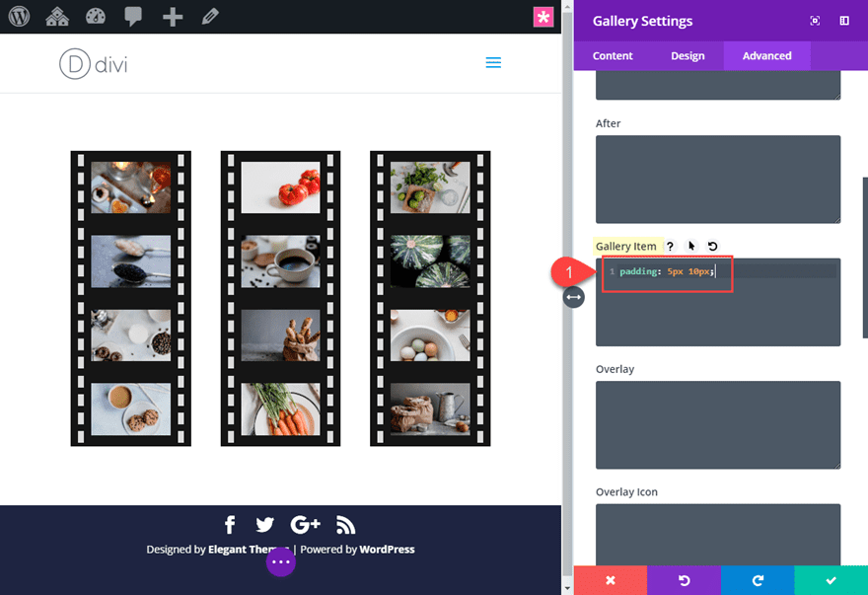Viewport: 868px width, 595px height.
Task: Toggle fullscreen expand modal icon
Action: tap(815, 21)
